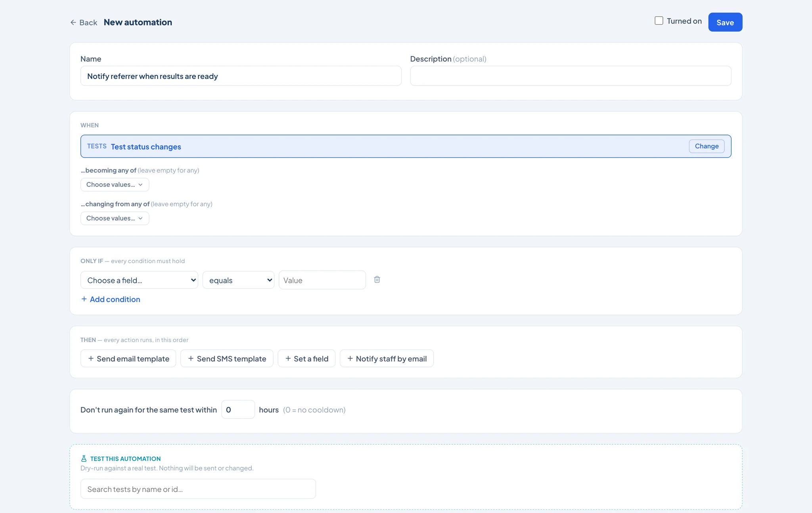Viewport: 812px width, 513px height.
Task: Click Change on the Test status changes trigger
Action: click(707, 146)
